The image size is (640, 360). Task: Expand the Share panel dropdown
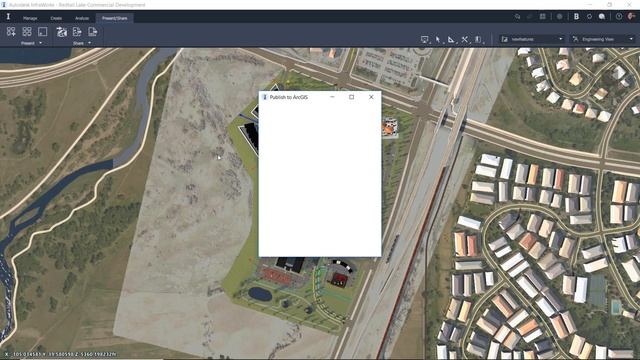(89, 43)
